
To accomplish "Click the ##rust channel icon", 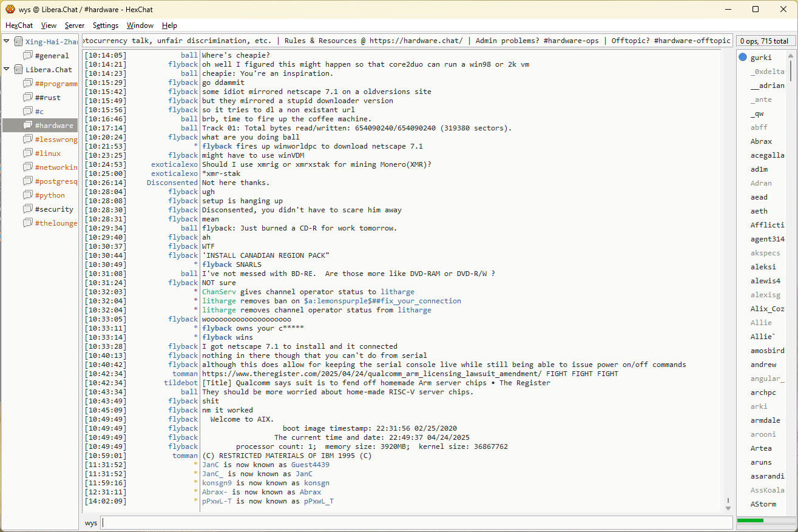I will pos(28,98).
